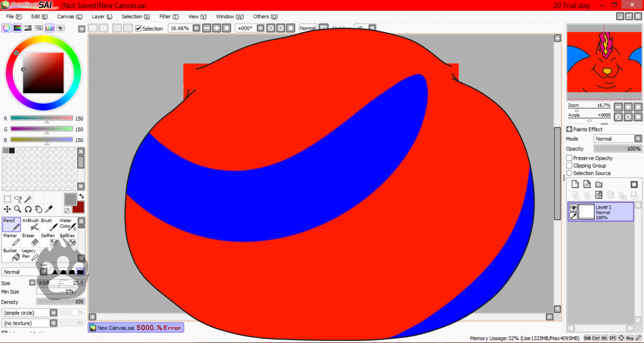Select the Zoom magnifier tool

(x=18, y=209)
